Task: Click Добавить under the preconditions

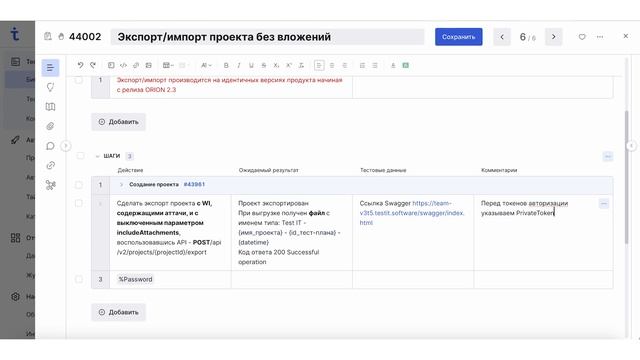Action: click(118, 122)
